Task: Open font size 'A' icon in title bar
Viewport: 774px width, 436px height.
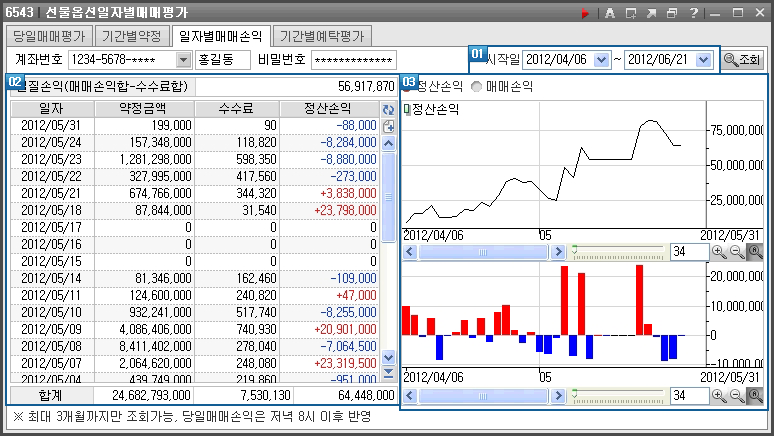Action: click(610, 13)
